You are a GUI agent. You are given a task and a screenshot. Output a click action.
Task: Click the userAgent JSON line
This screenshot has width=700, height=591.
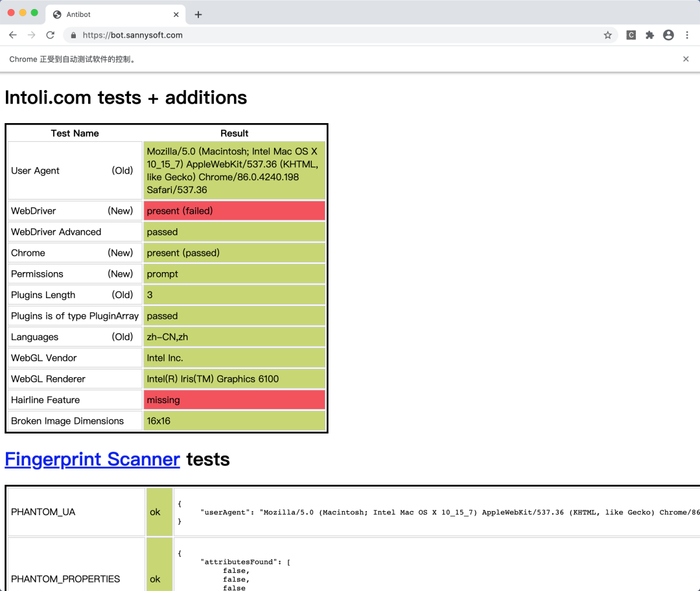pos(450,512)
